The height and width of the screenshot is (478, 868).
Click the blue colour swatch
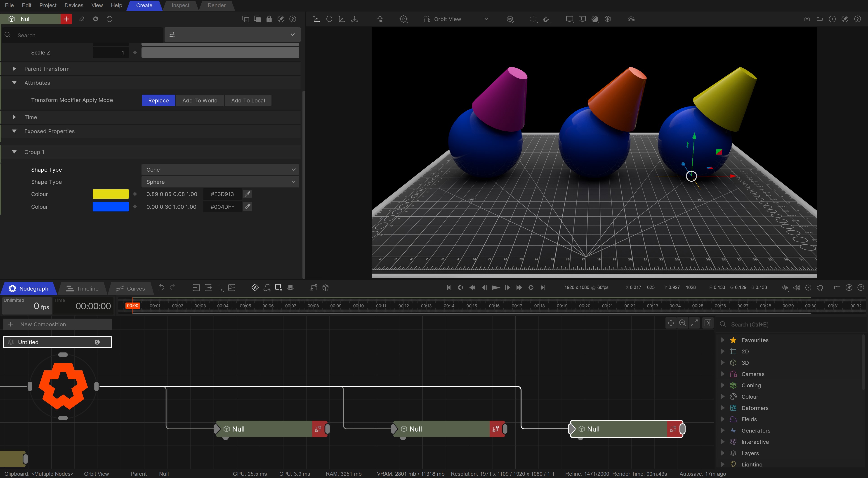click(x=111, y=207)
